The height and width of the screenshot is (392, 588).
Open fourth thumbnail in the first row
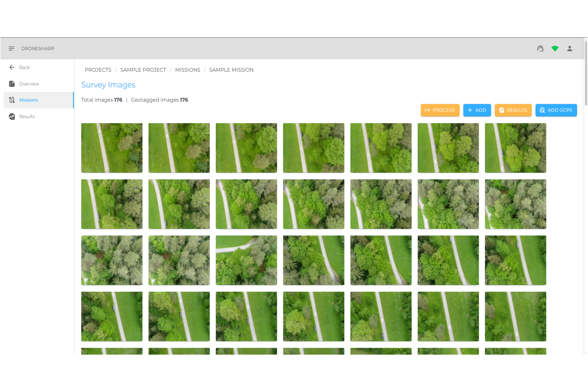(314, 148)
